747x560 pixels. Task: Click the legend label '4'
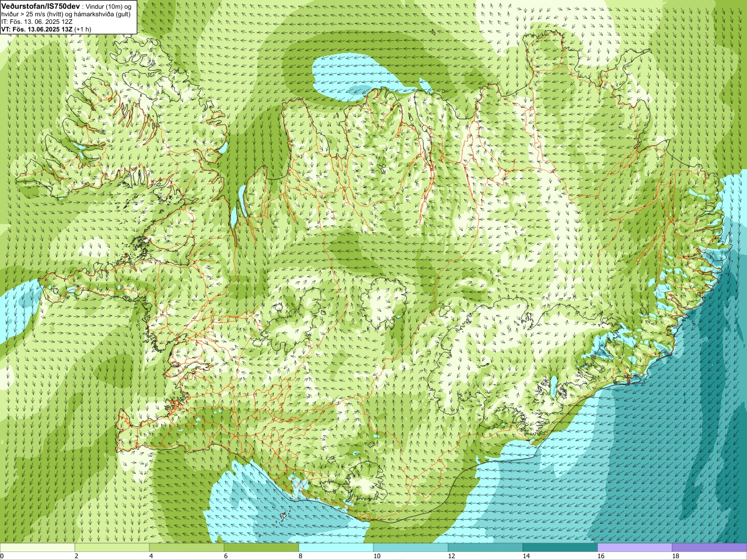151,556
